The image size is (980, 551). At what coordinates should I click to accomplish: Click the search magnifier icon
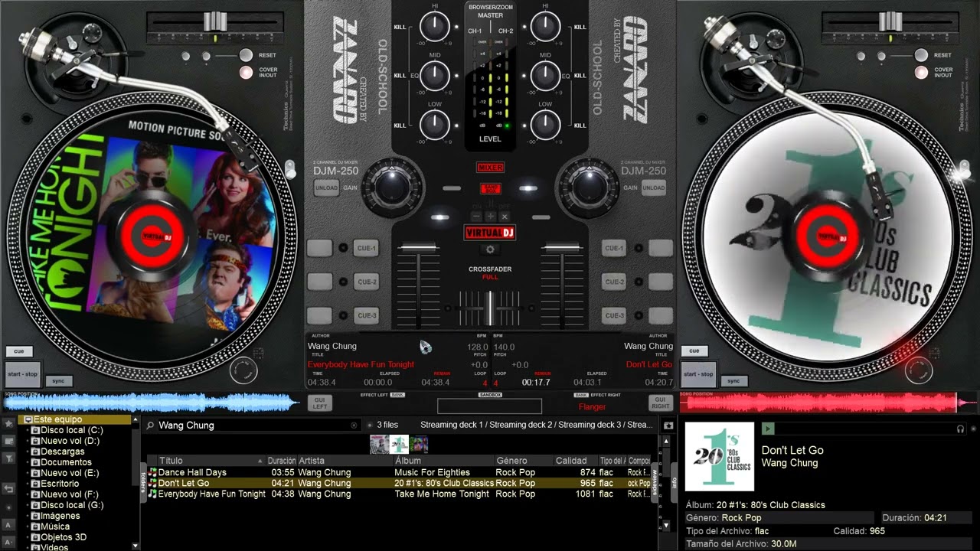(151, 425)
